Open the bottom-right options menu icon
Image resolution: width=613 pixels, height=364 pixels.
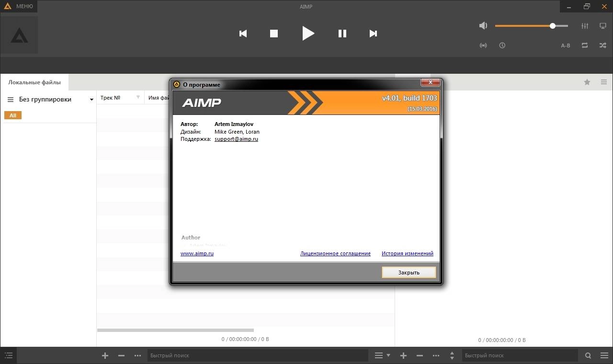604,355
